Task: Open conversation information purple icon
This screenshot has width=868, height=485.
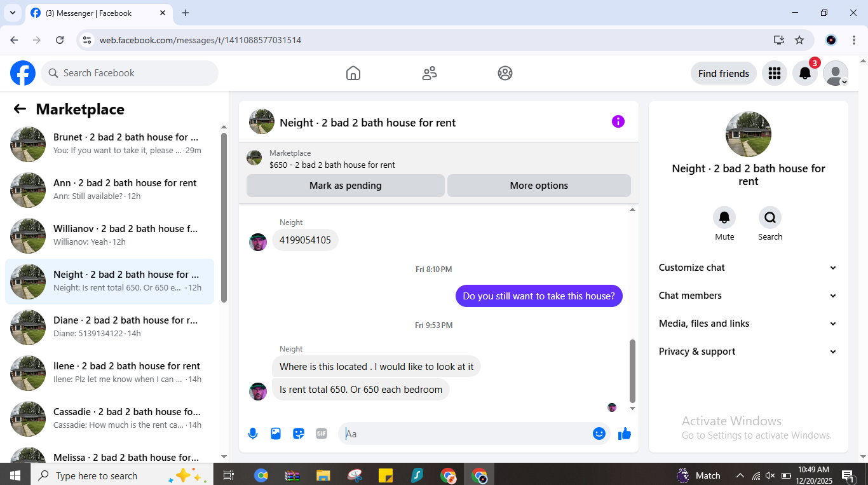Action: 618,121
